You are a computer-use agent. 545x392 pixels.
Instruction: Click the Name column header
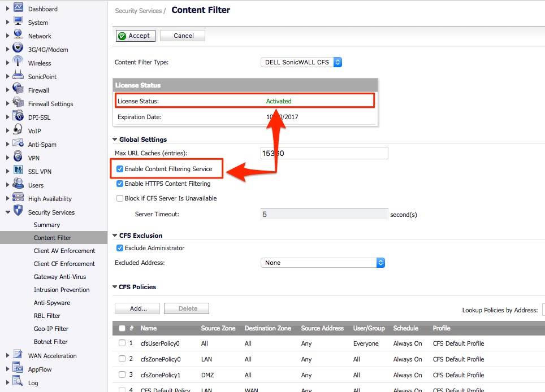(x=149, y=328)
